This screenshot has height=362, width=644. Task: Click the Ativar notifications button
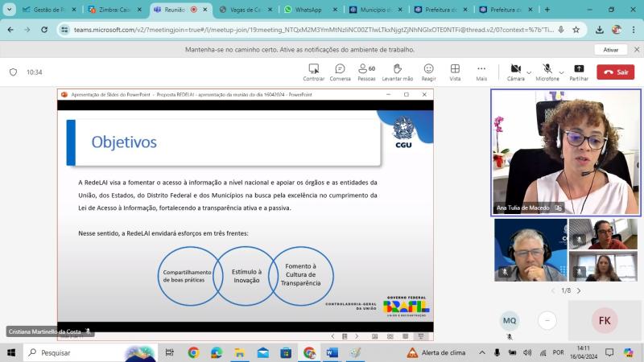coord(610,50)
